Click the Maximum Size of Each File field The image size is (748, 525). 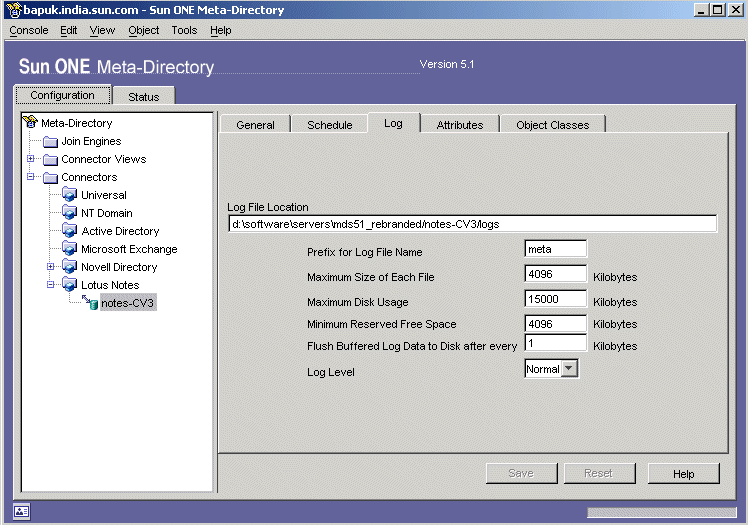click(555, 274)
